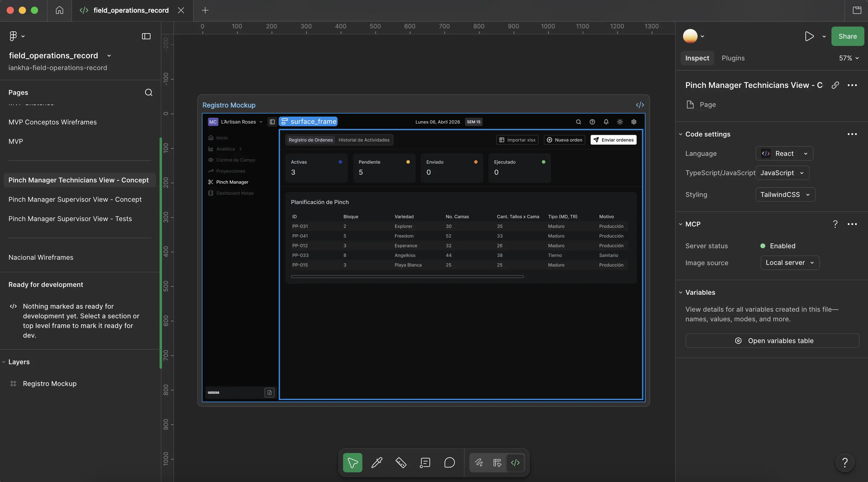Click the Enviar ordenes button in mockup

tap(614, 140)
